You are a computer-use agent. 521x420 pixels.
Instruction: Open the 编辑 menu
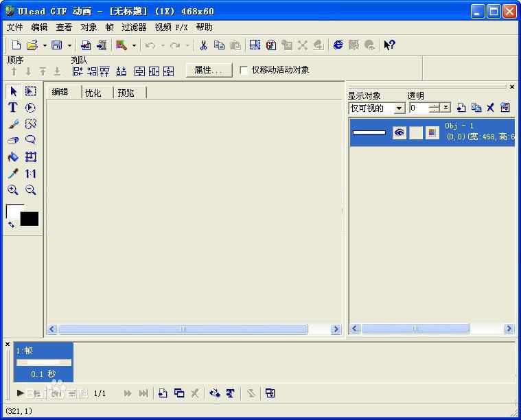point(39,27)
